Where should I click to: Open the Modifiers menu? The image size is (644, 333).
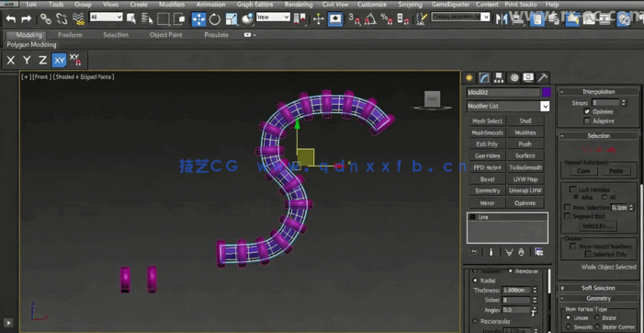(x=172, y=5)
